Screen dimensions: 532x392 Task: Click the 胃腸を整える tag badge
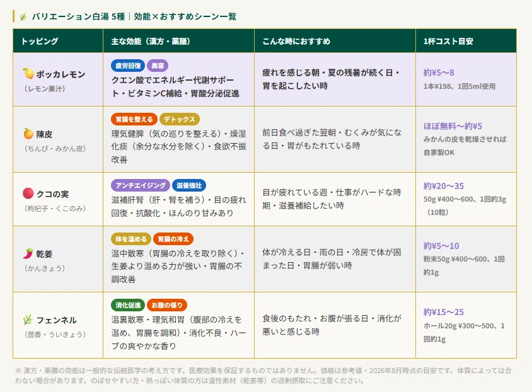(134, 119)
